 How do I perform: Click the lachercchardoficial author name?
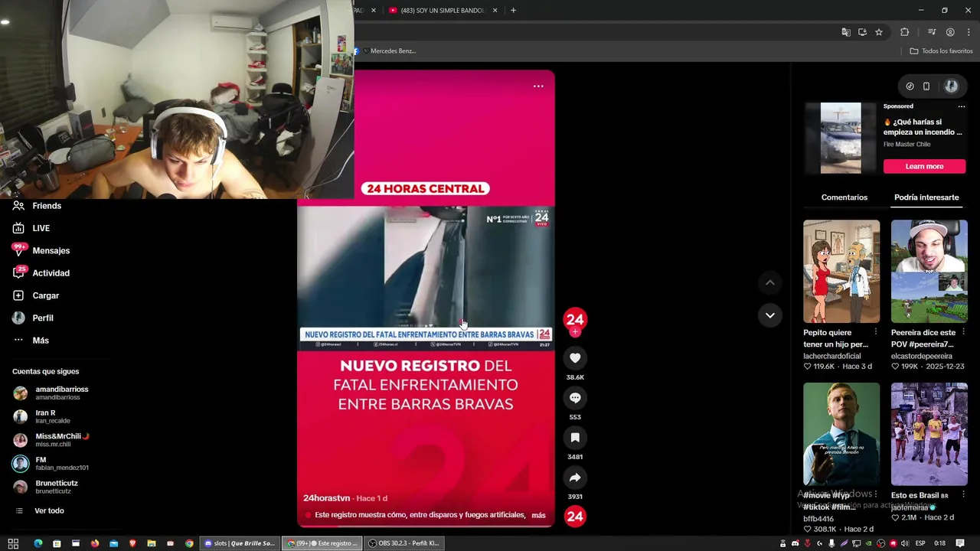click(832, 356)
